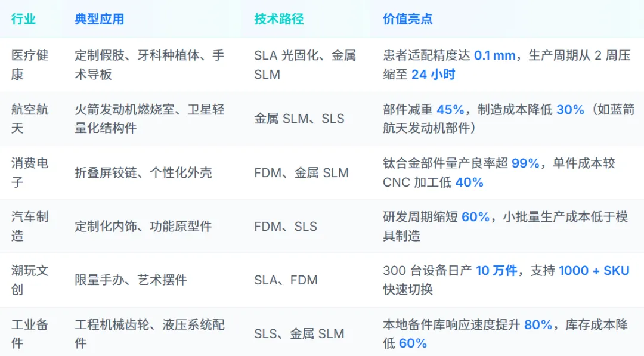Click the 潮玩文创 row label
The width and height of the screenshot is (644, 356).
30,280
